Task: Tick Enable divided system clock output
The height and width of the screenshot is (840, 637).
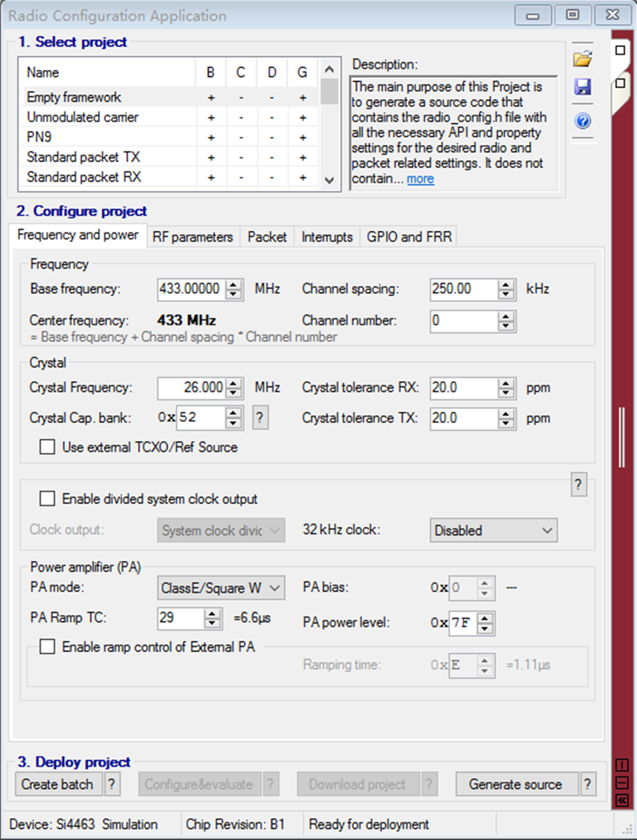Action: coord(47,499)
